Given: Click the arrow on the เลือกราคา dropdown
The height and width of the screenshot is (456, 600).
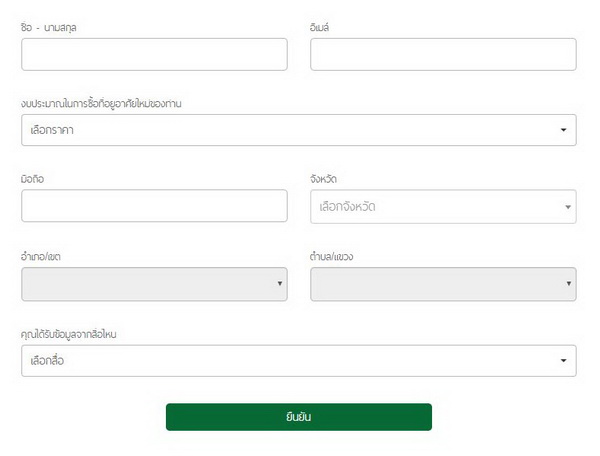Looking at the screenshot, I should tap(563, 130).
